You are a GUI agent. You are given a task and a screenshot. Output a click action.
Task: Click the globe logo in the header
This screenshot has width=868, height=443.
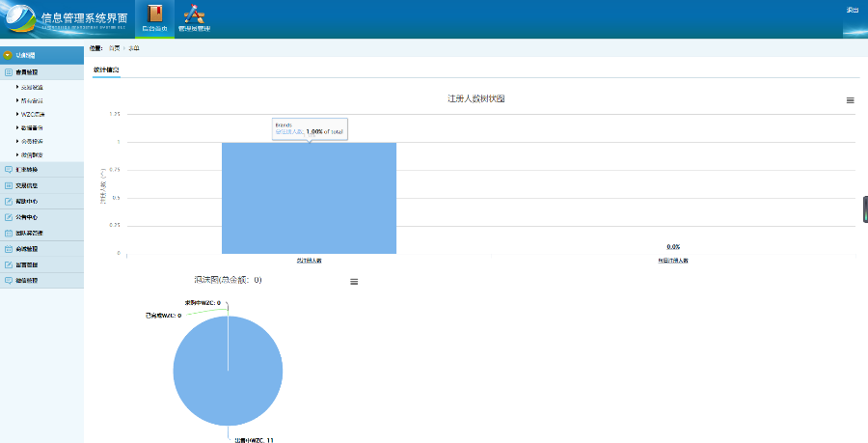pyautogui.click(x=20, y=19)
